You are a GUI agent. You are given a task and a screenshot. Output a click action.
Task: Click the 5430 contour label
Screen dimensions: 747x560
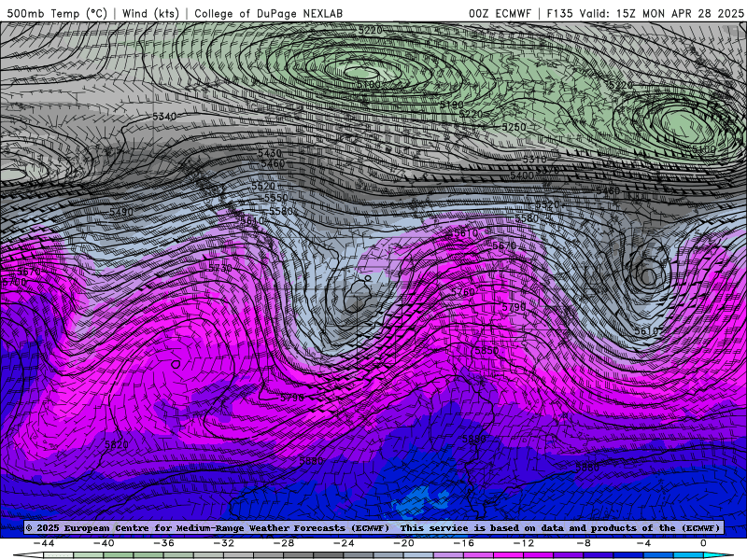270,153
